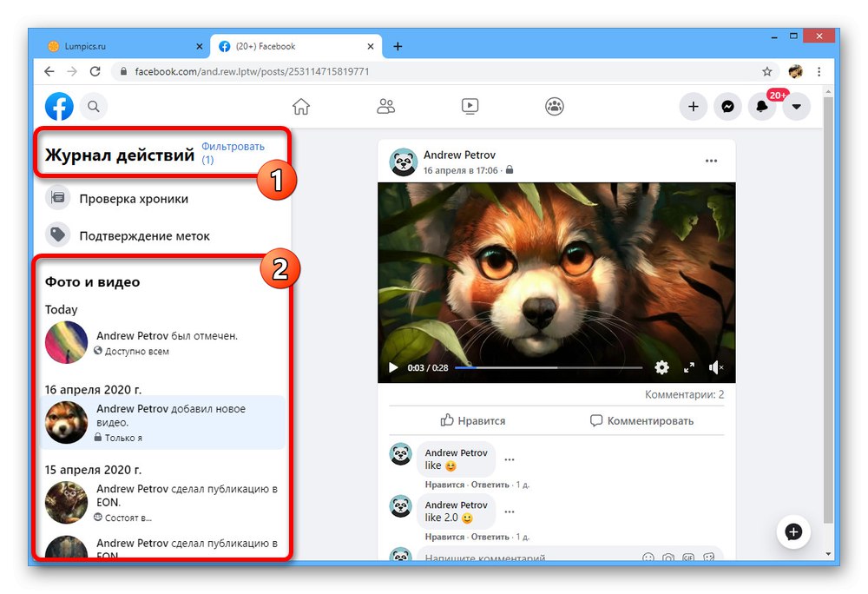Switch to the (20+) Facebook tab
The height and width of the screenshot is (594, 868).
tap(296, 47)
